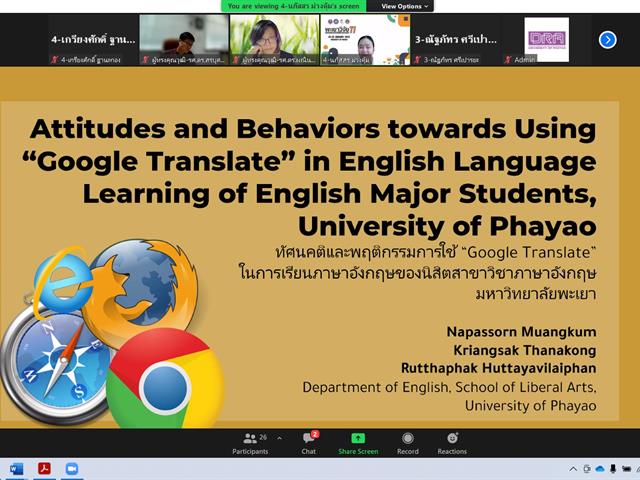Open Microsoft Word from the taskbar

[x=16, y=469]
